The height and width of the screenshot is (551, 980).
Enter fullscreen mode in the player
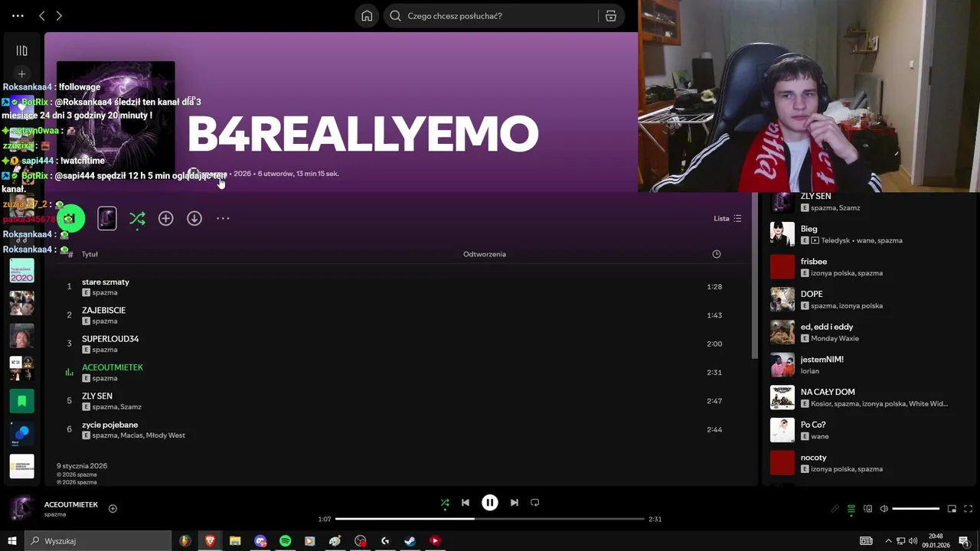[968, 509]
